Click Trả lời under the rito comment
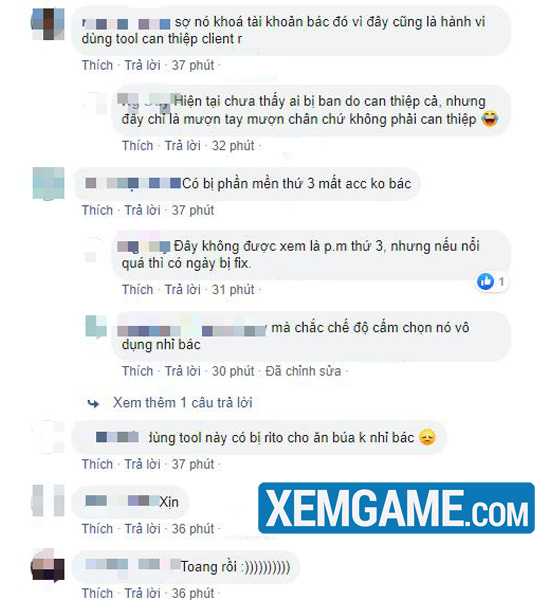This screenshot has width=550, height=600. 142,464
